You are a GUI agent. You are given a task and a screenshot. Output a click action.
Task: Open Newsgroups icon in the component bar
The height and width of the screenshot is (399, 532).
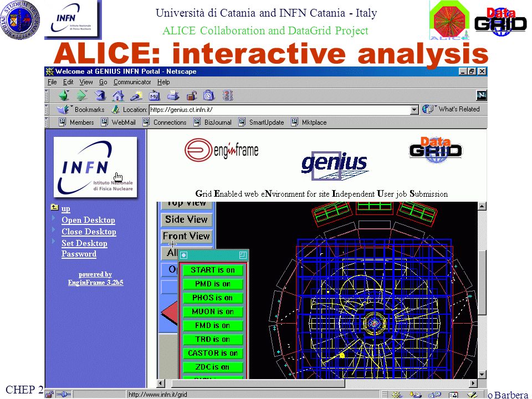pos(434,395)
